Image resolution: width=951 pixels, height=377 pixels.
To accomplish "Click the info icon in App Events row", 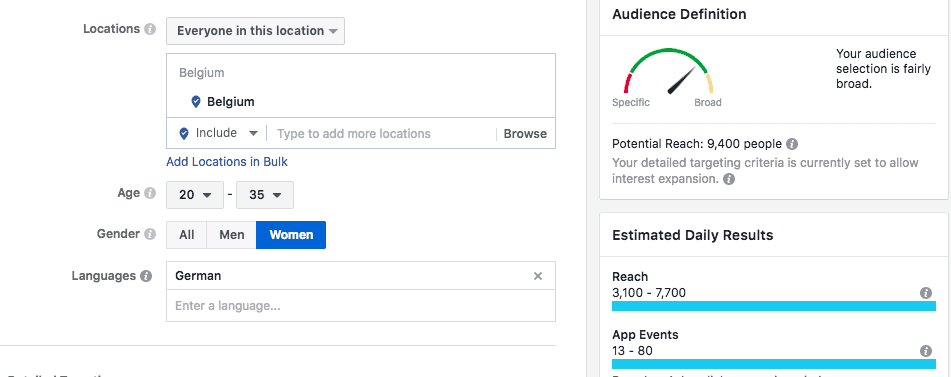I will coord(926,351).
